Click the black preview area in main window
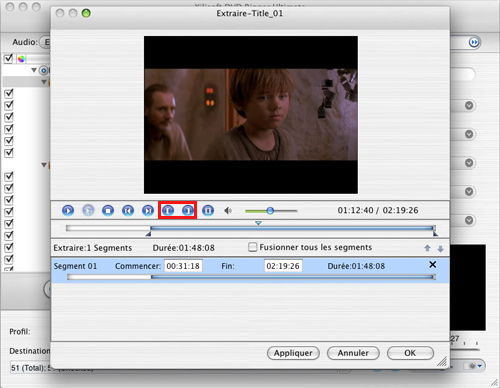This screenshot has height=388, width=500. coord(468,287)
